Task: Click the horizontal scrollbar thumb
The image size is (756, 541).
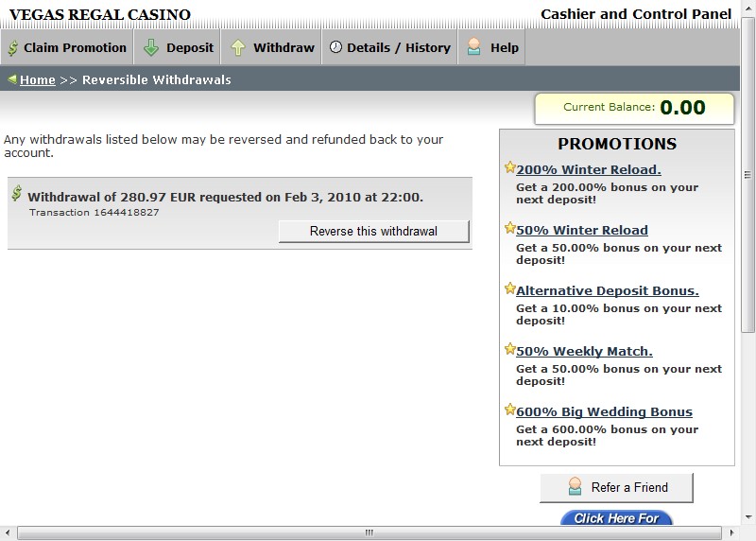Action: coord(369,532)
